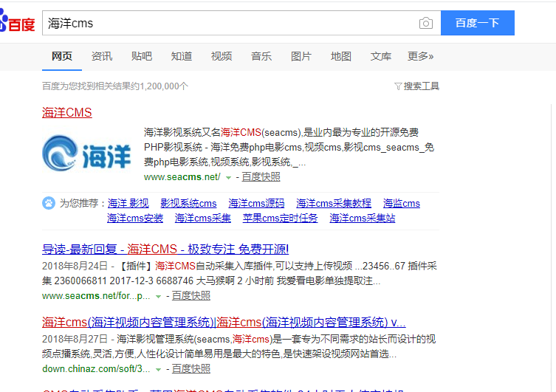The height and width of the screenshot is (392, 556).
Task: Click the 2018年8月27日 date text
Action: pos(75,339)
